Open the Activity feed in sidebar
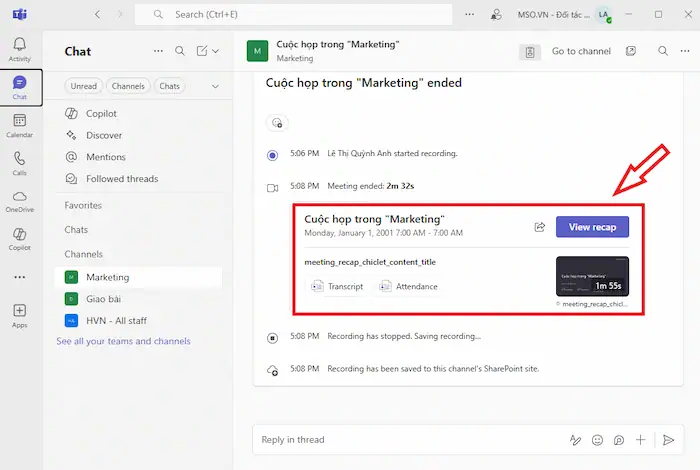This screenshot has width=700, height=470. point(20,49)
